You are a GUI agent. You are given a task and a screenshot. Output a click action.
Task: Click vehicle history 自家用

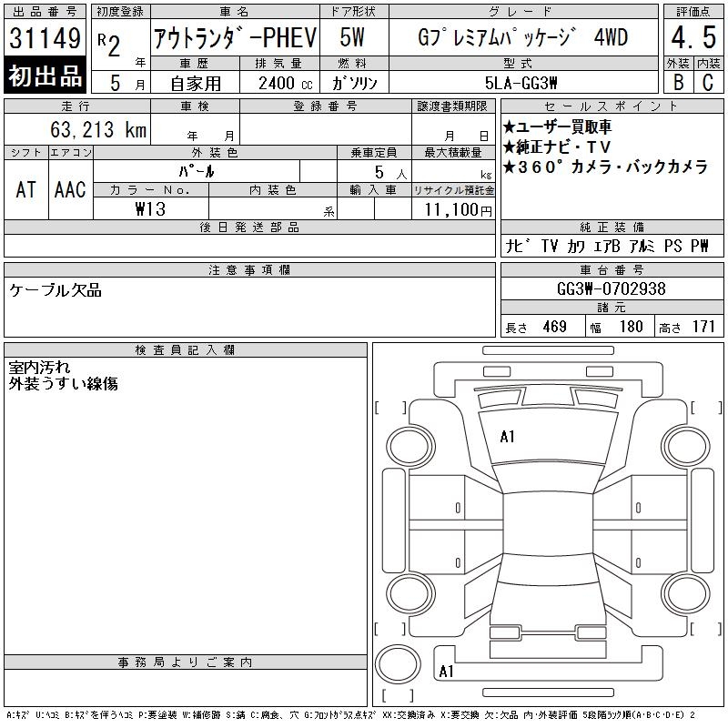coord(196,84)
